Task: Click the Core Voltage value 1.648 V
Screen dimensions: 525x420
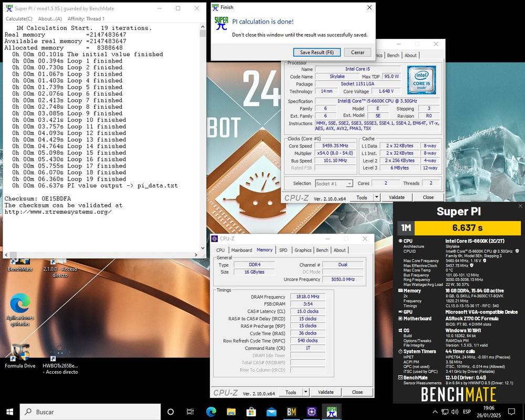Action: click(x=386, y=91)
